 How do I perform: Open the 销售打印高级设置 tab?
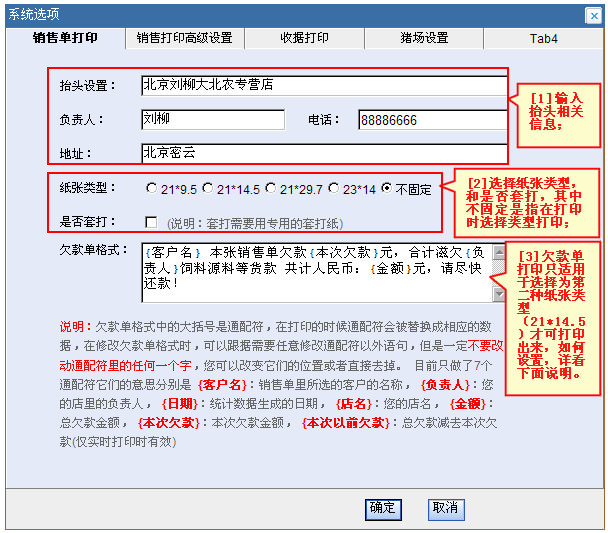(185, 38)
